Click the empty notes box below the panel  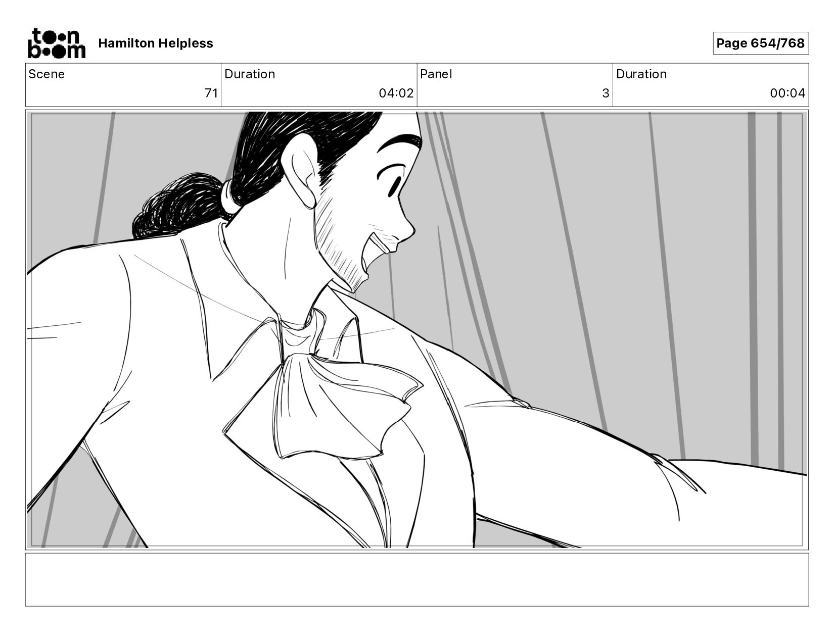tap(417, 579)
